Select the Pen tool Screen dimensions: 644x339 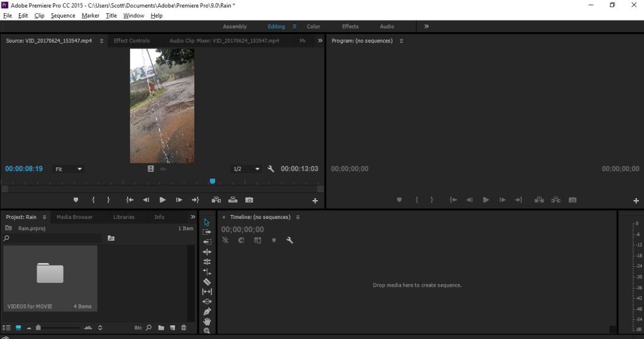(x=207, y=311)
